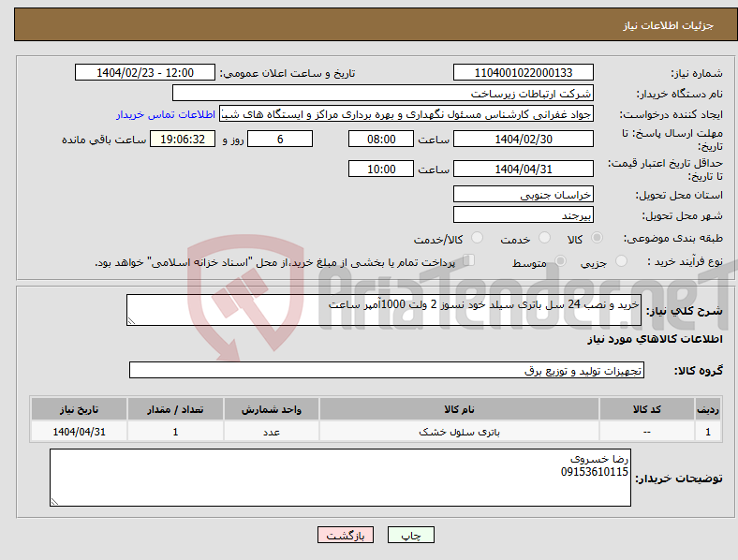Viewport: 738px width, 560px height.
Task: Click the چاپ (print) button
Action: tap(410, 535)
